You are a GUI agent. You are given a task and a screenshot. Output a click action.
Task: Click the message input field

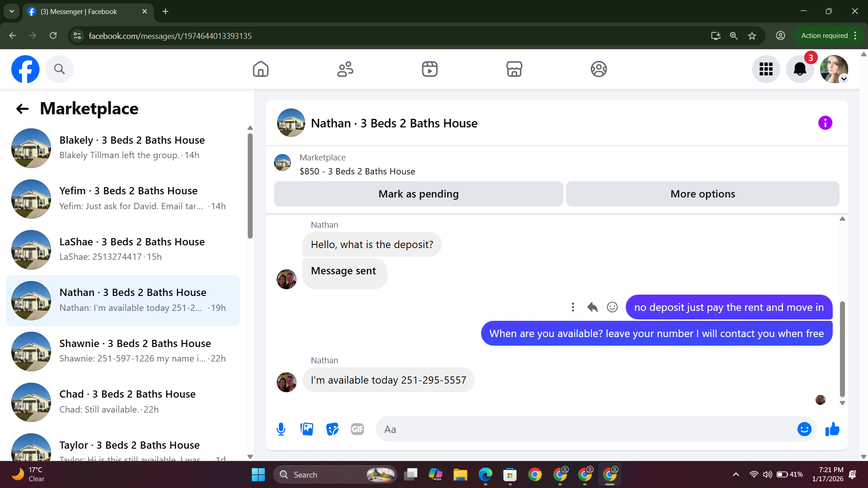pos(583,429)
